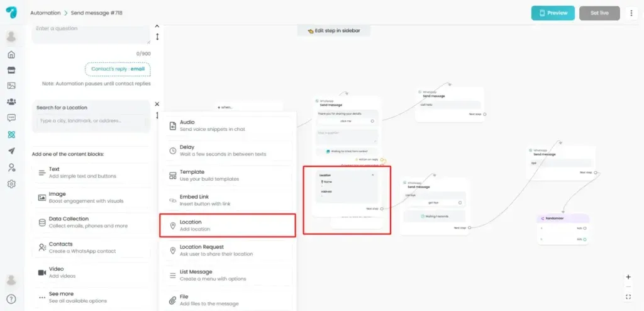
Task: Add a Video content block
Action: [91, 273]
